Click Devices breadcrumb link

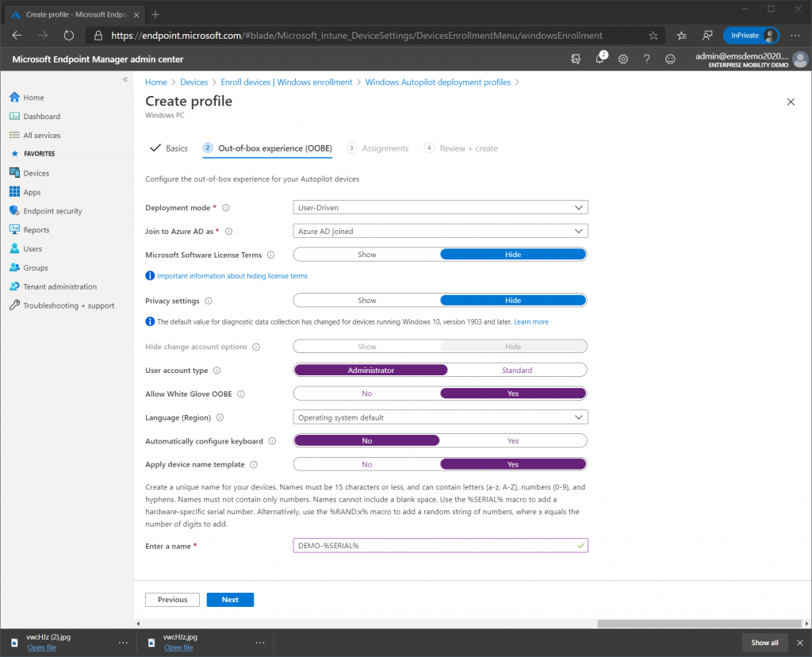tap(193, 82)
